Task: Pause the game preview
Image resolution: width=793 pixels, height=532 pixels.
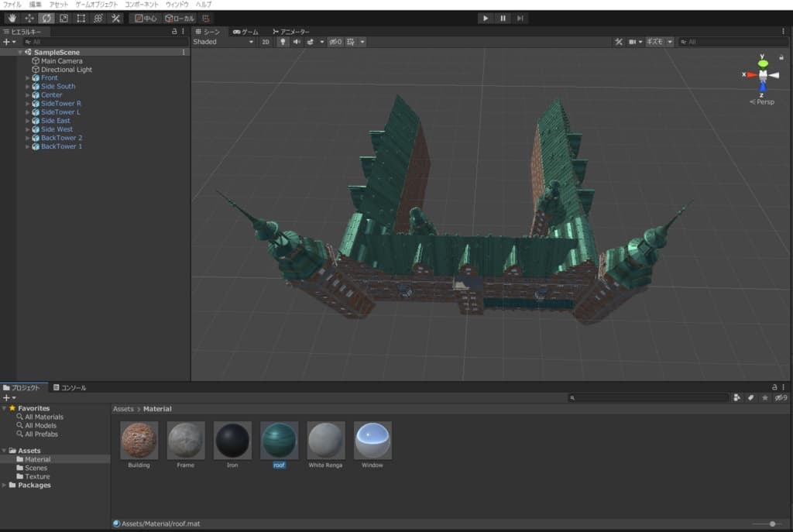Action: point(503,18)
